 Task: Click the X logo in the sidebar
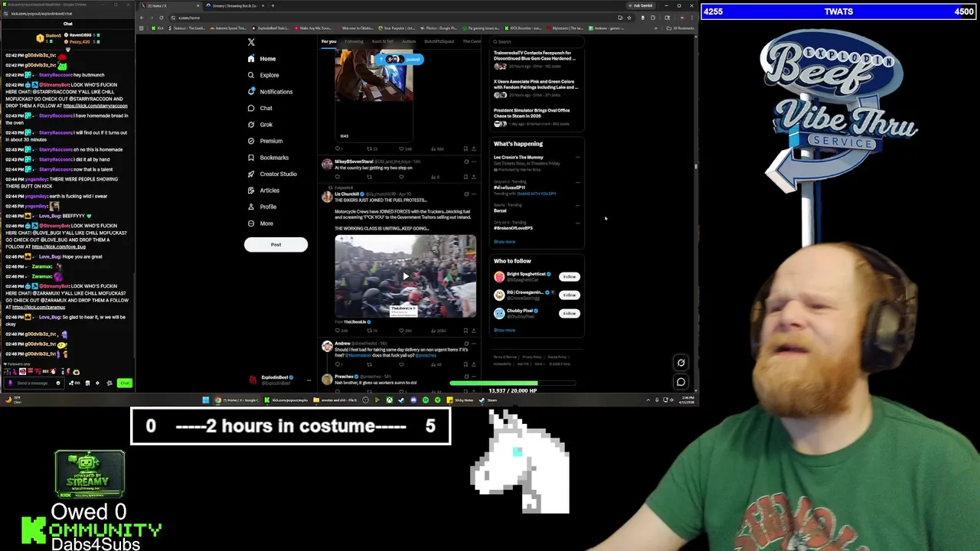251,42
